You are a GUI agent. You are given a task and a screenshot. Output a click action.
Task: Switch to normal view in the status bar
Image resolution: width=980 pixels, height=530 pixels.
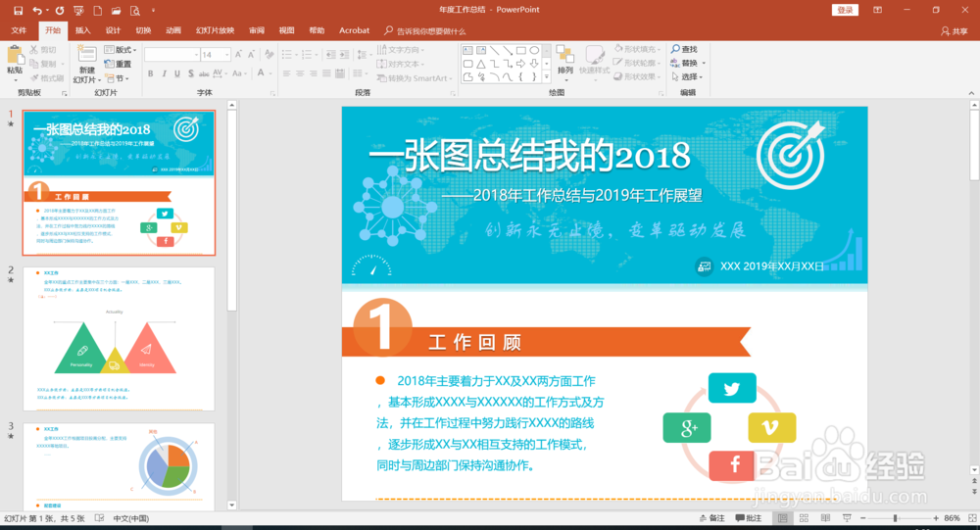(x=782, y=518)
